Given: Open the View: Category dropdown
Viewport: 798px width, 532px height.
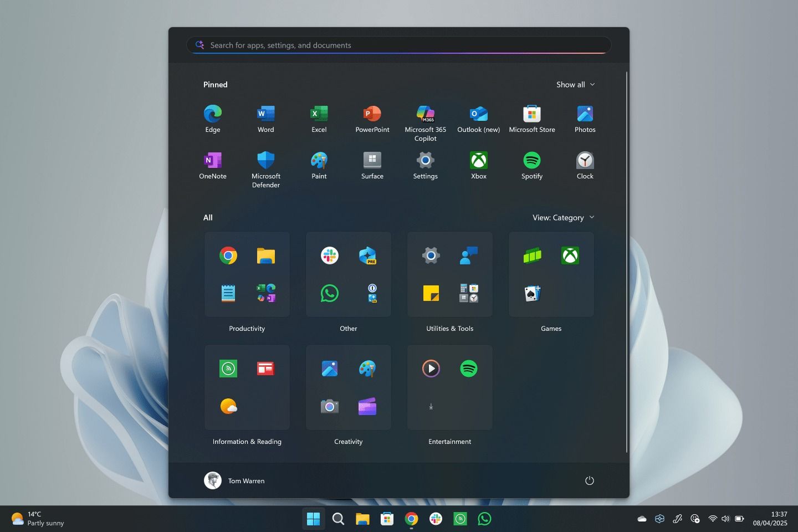Looking at the screenshot, I should (563, 217).
